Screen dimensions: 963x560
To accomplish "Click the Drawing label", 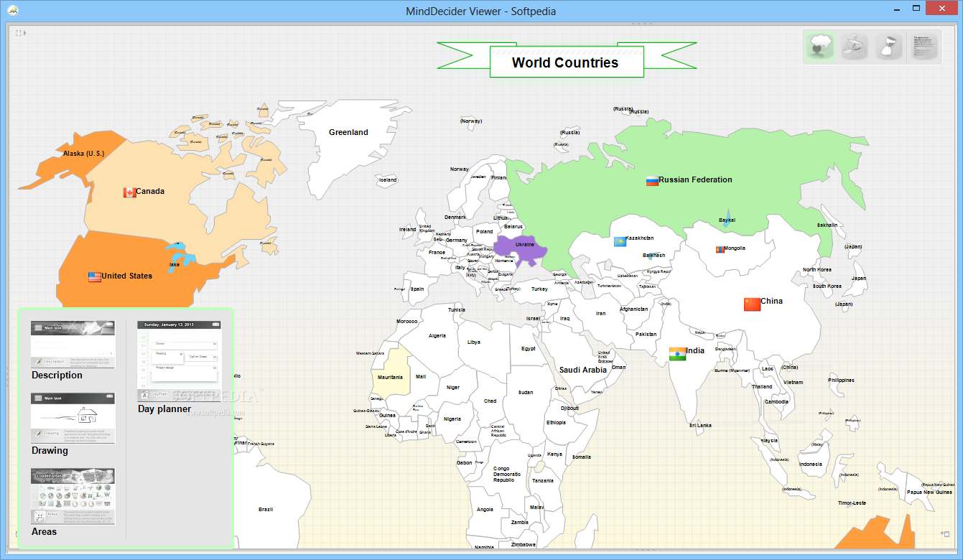I will click(50, 450).
